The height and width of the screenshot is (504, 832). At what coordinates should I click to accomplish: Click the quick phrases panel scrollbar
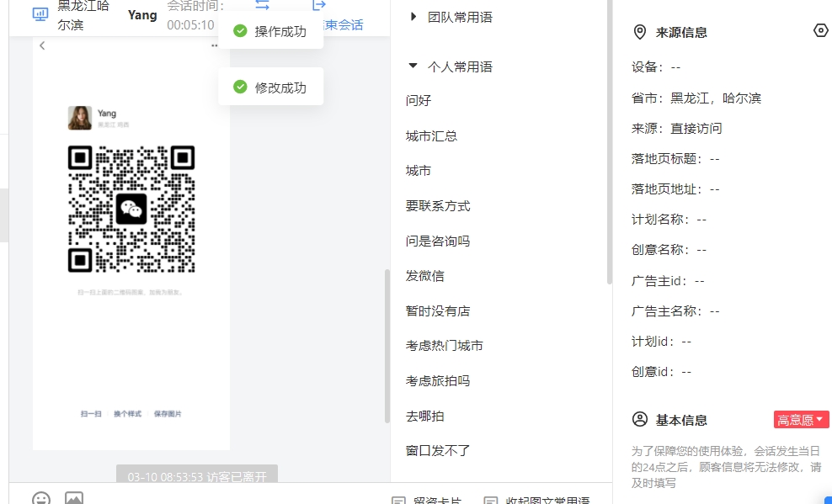pos(610,142)
